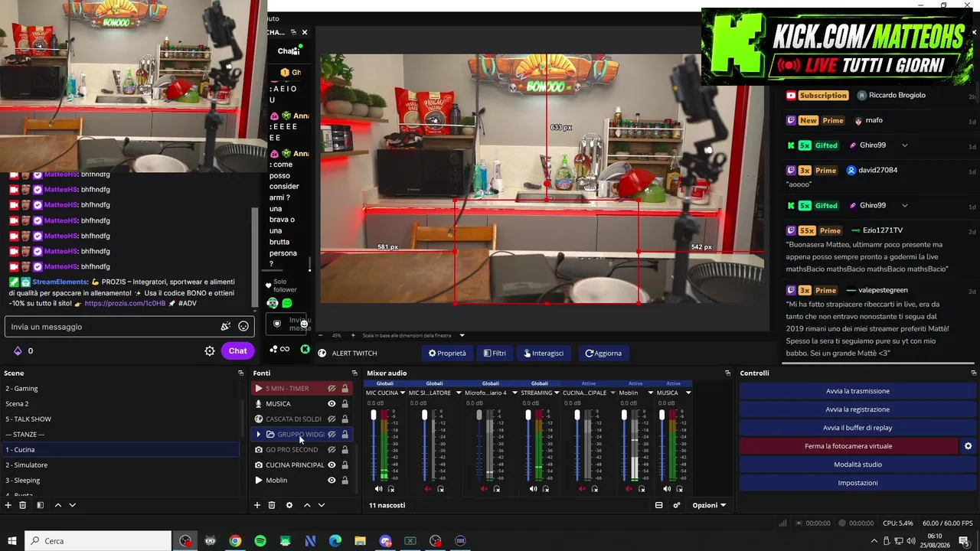980x551 pixels.
Task: Remove the selected source with trash icon
Action: click(272, 505)
